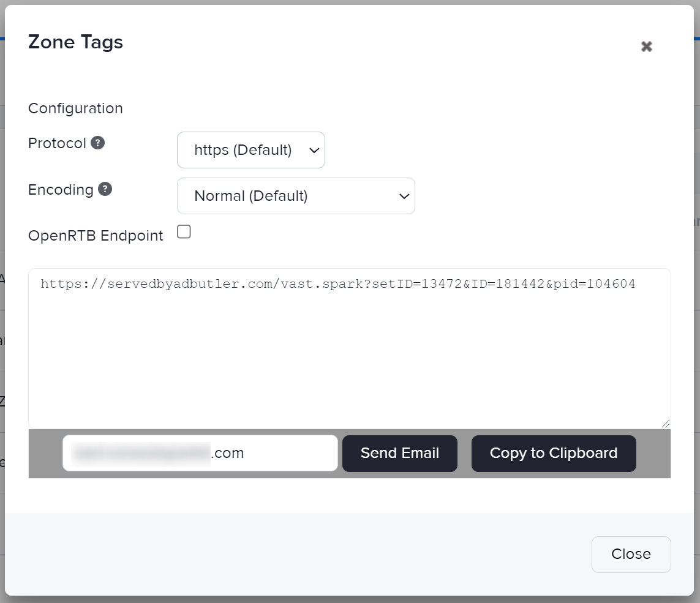Click the resize handle on the tag textarea
Screen dimensions: 700x603
click(x=666, y=422)
